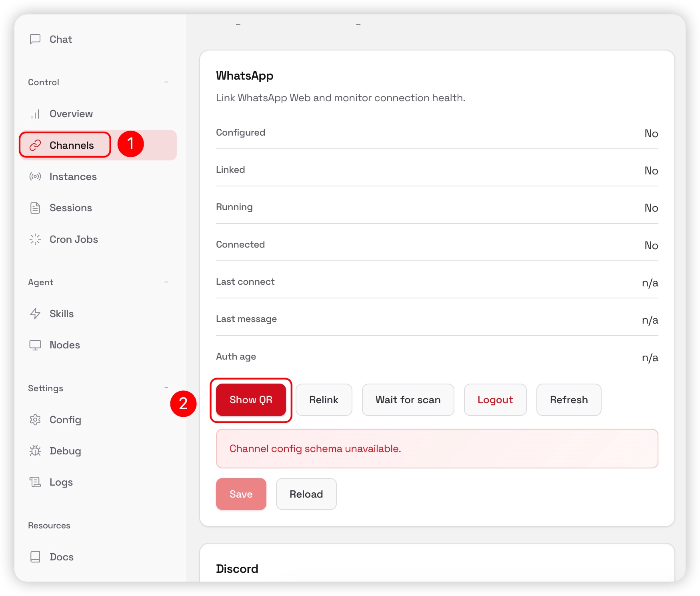Image resolution: width=700 pixels, height=596 pixels.
Task: Click the Overview bar chart icon
Action: pyautogui.click(x=35, y=114)
